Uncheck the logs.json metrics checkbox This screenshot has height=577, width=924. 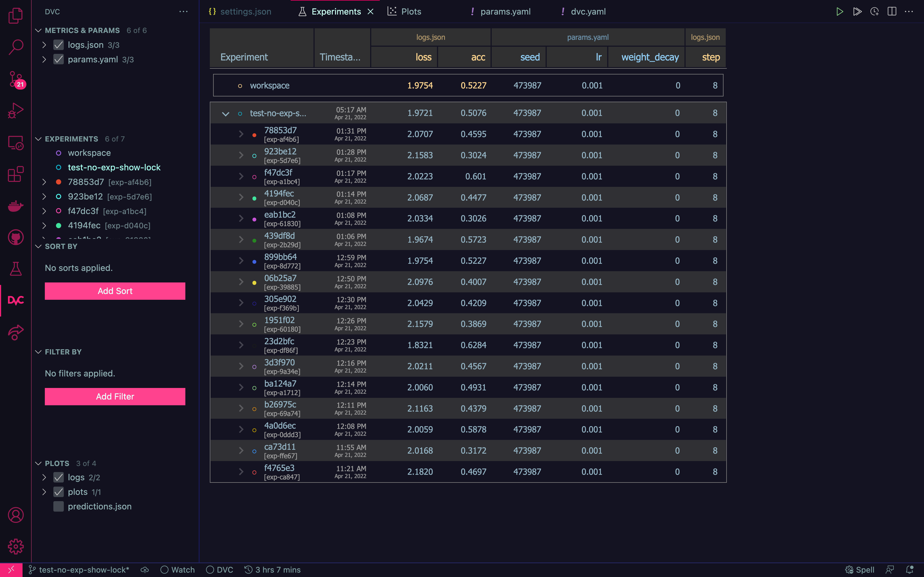point(58,45)
